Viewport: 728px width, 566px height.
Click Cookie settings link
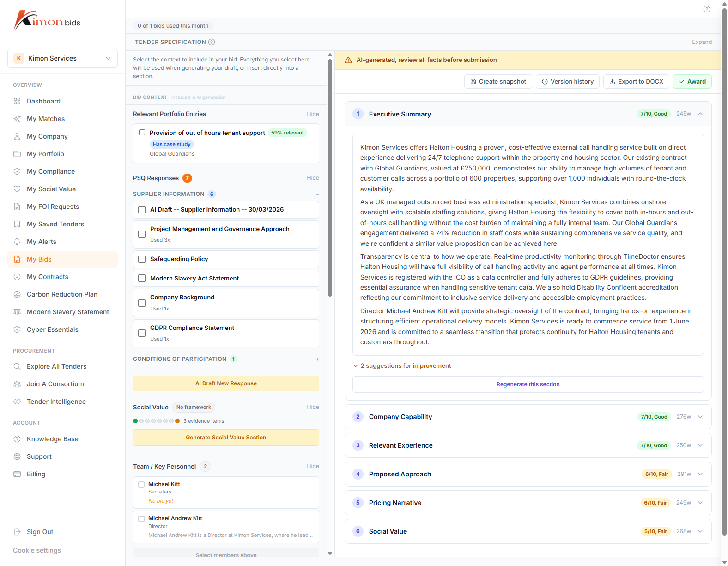coord(37,550)
